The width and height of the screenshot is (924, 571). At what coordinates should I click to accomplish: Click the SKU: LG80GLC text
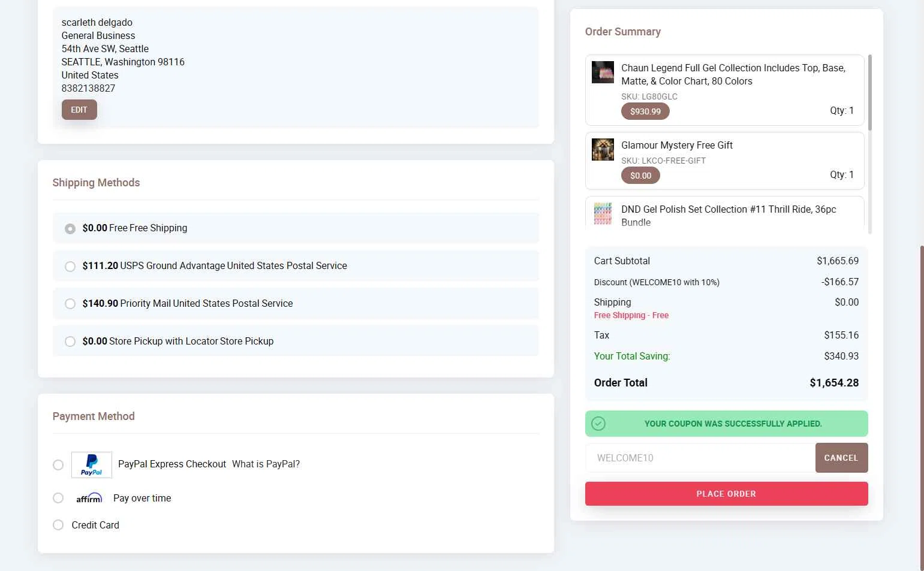click(x=649, y=96)
